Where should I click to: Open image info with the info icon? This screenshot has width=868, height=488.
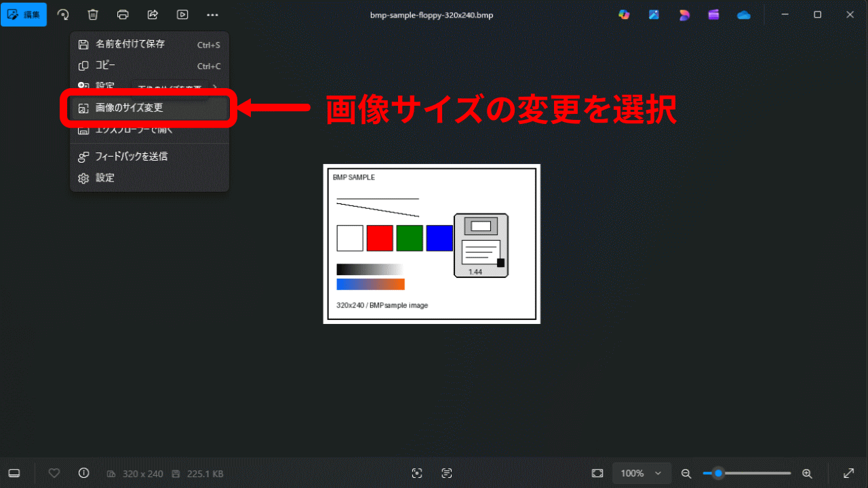click(83, 473)
